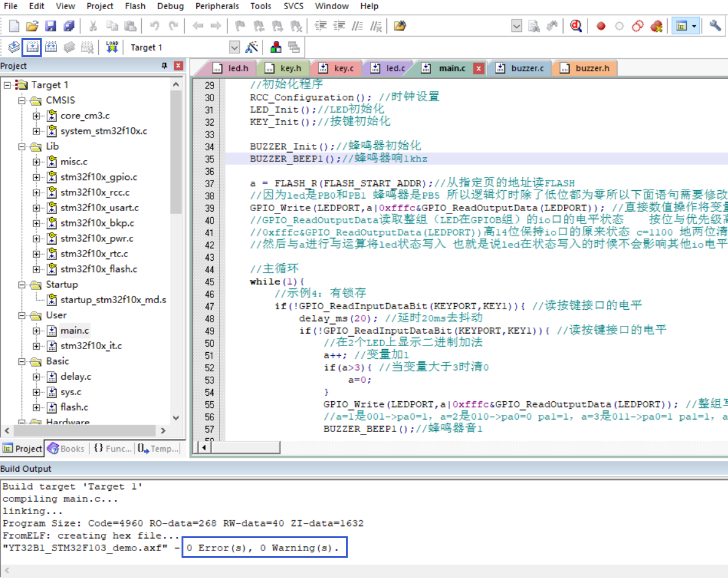Viewport: 728px width, 578px height.
Task: Switch to the buzzer.c editor tab
Action: pos(520,68)
